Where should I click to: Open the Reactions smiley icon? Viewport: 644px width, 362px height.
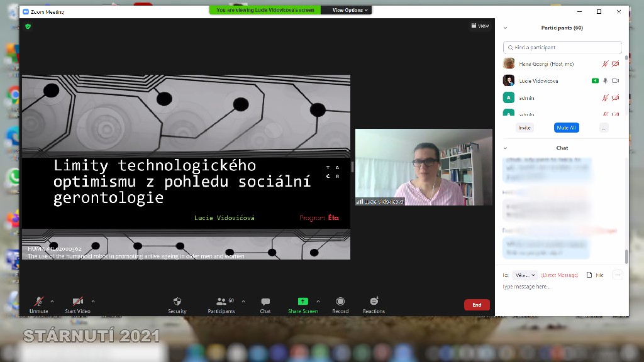[x=374, y=302]
